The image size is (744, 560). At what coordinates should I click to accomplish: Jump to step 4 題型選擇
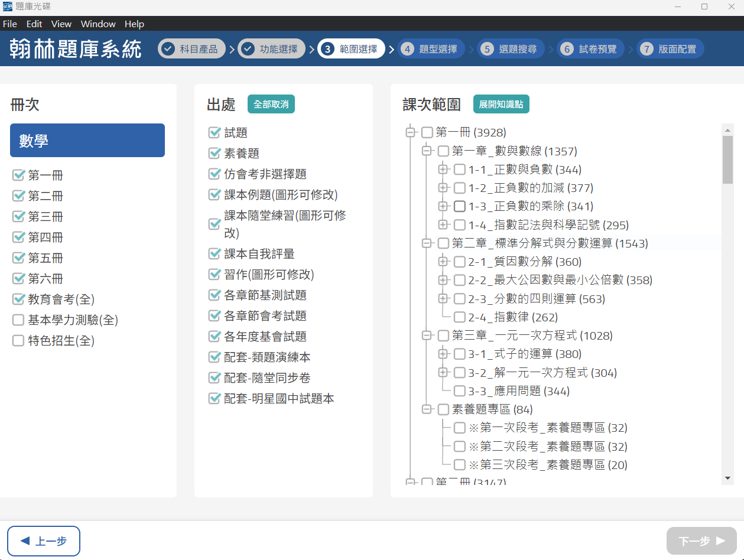tap(431, 48)
